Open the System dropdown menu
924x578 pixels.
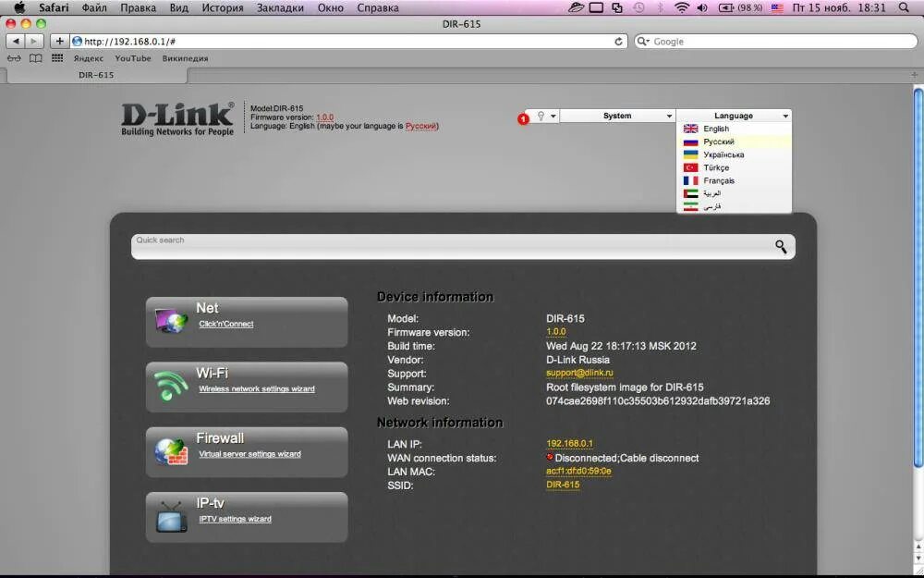coord(617,116)
